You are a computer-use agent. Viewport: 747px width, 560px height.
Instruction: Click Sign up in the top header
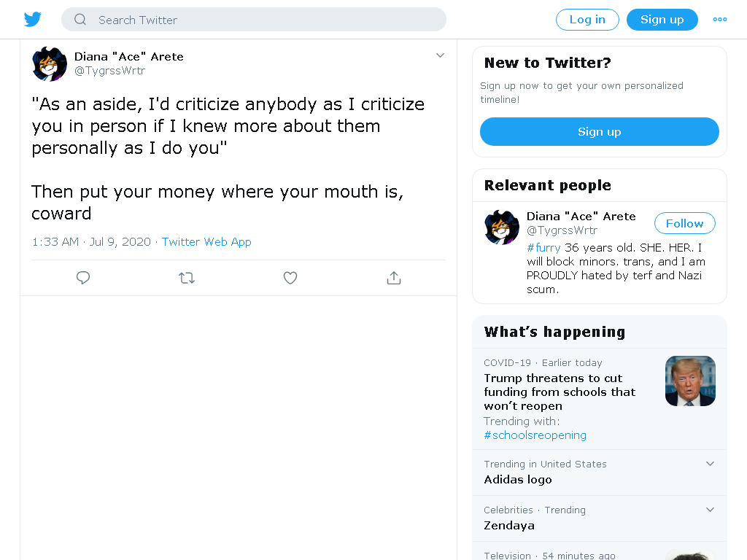(662, 20)
